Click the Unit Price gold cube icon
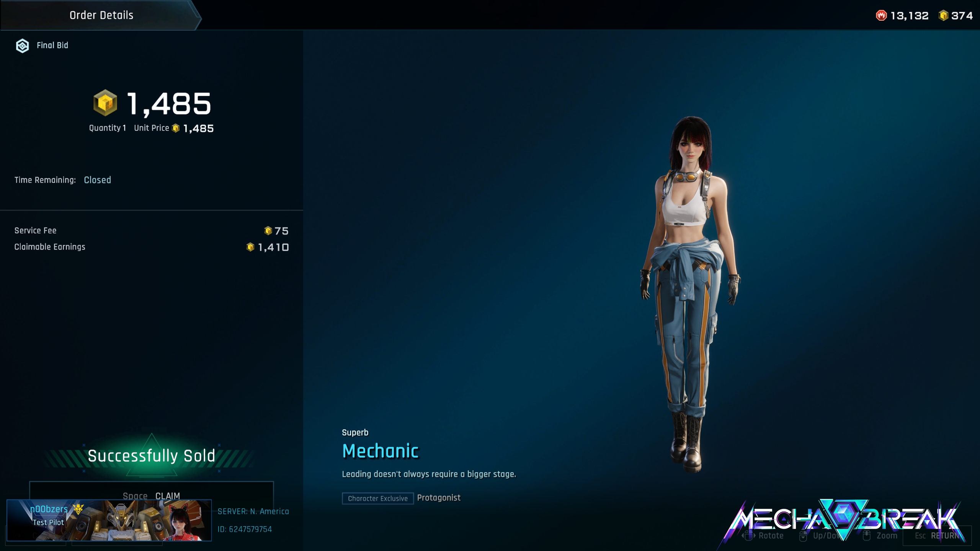Screen dimensions: 980x551 pyautogui.click(x=176, y=128)
